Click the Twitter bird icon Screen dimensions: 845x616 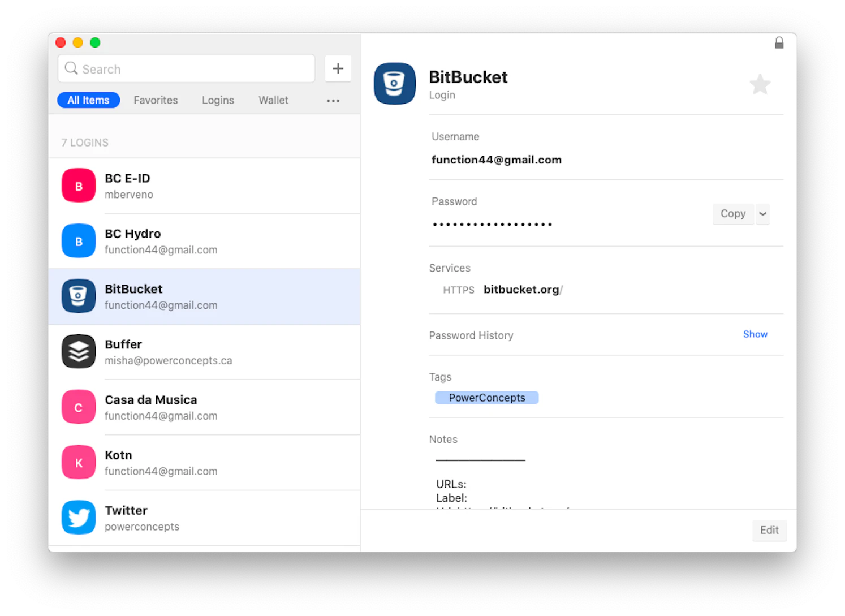[79, 518]
